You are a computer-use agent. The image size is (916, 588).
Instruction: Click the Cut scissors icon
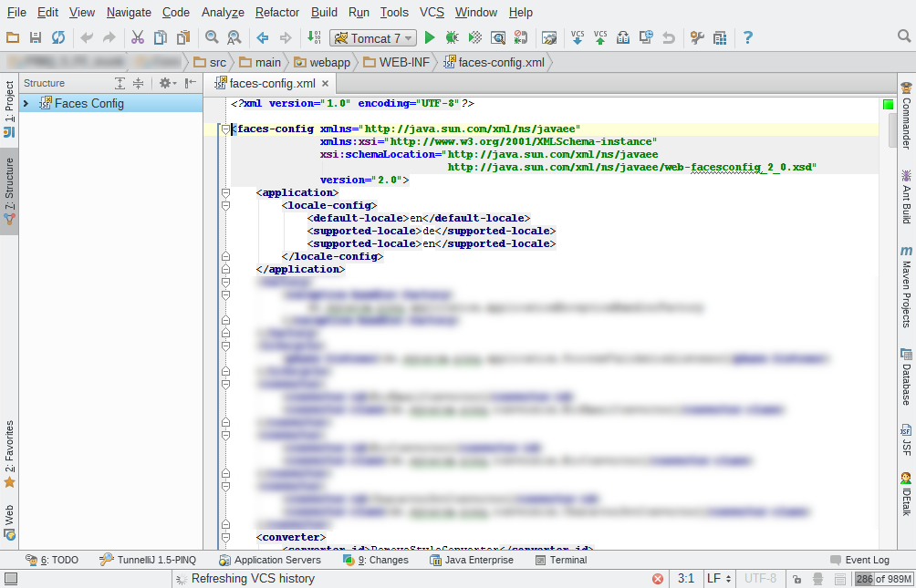[x=137, y=38]
